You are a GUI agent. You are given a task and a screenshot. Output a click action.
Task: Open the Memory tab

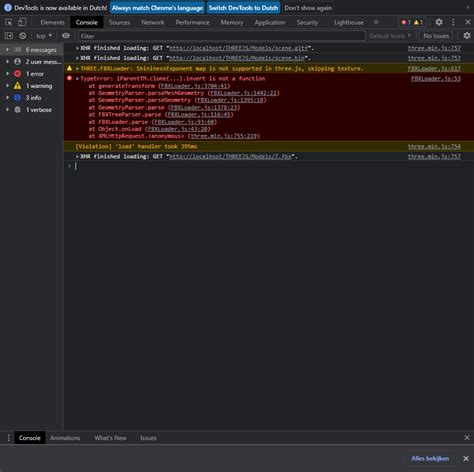[x=232, y=22]
